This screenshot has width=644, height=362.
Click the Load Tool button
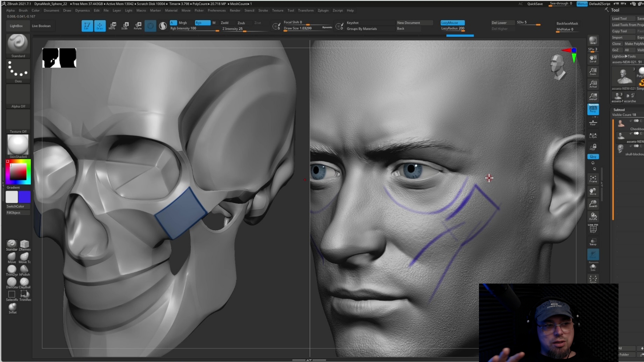[623, 18]
